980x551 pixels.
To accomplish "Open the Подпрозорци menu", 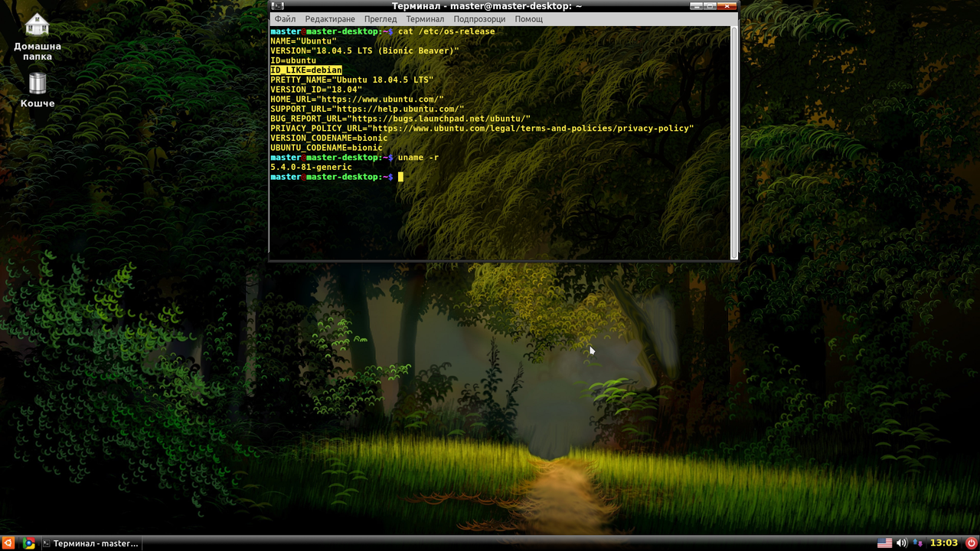I will (479, 19).
